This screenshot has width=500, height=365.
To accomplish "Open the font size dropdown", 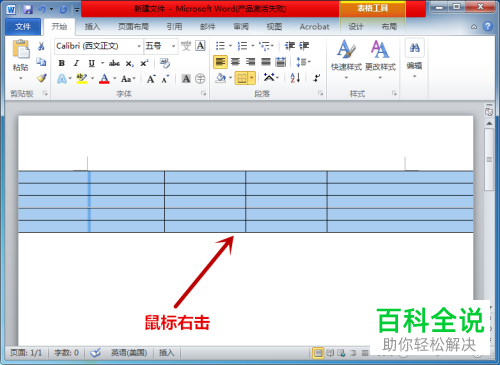I will tap(173, 46).
